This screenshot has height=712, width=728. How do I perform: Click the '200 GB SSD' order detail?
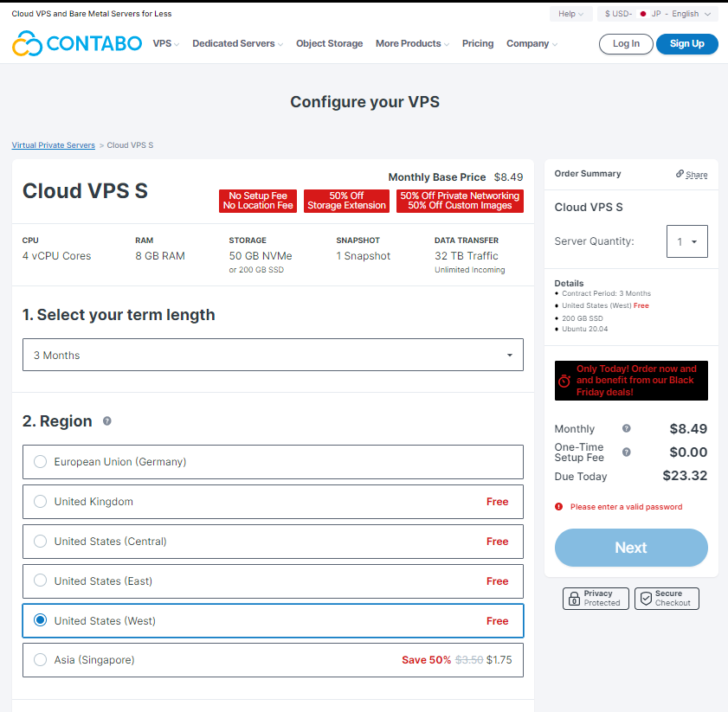(x=583, y=318)
